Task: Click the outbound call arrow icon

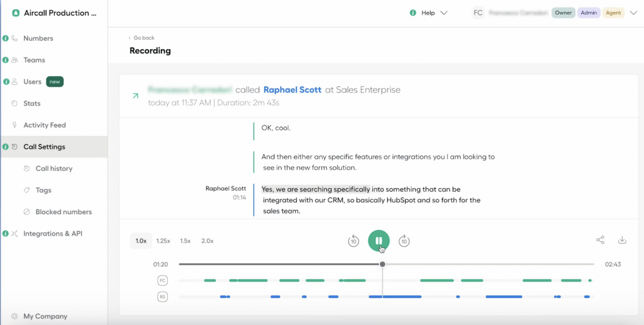Action: [135, 96]
